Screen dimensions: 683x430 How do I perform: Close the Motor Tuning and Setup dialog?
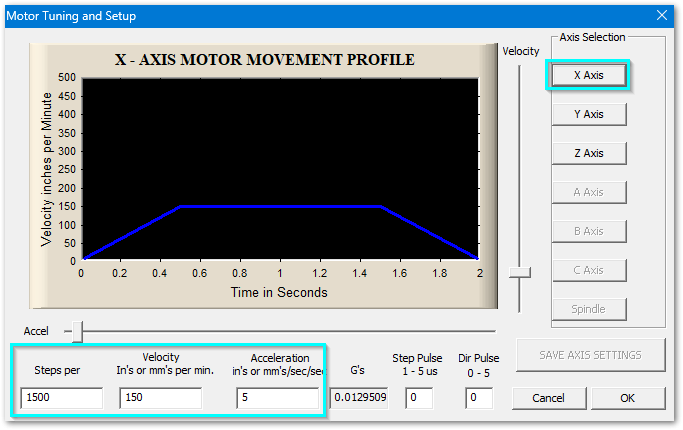(x=661, y=15)
